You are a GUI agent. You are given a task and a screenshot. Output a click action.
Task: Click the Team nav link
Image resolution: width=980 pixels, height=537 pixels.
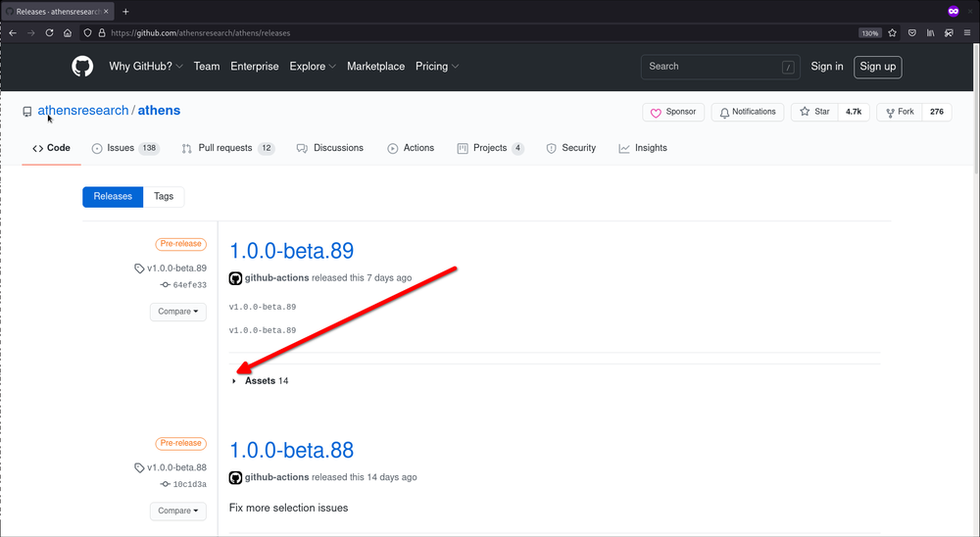[x=207, y=67]
